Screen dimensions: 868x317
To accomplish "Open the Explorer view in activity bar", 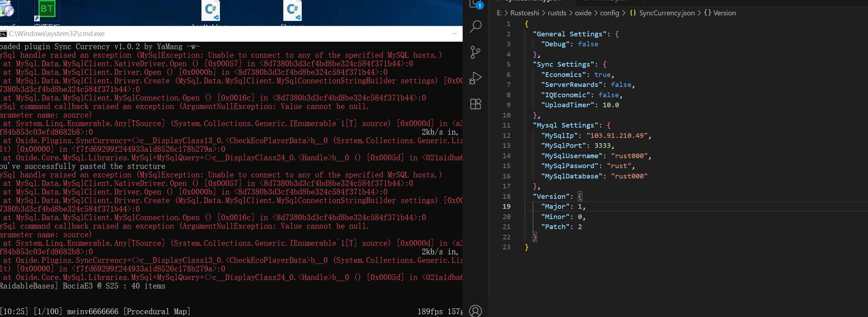I will (475, 4).
